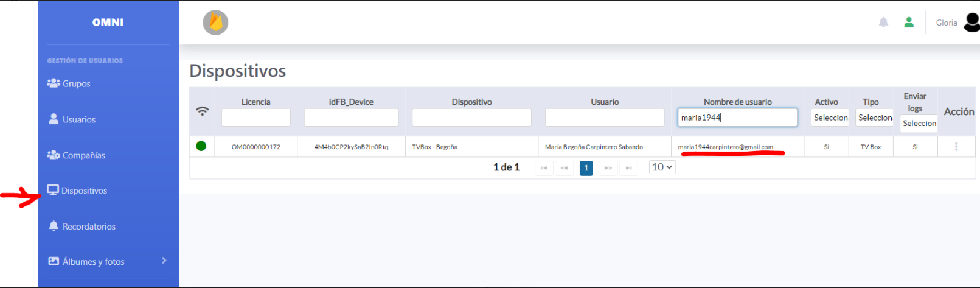Go to the last page arrow

(628, 168)
